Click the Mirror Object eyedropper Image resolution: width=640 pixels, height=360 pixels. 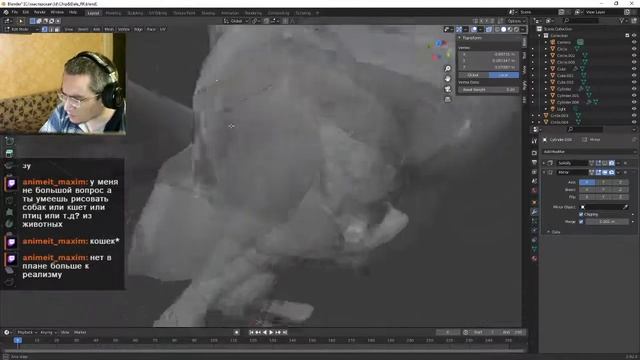point(625,207)
